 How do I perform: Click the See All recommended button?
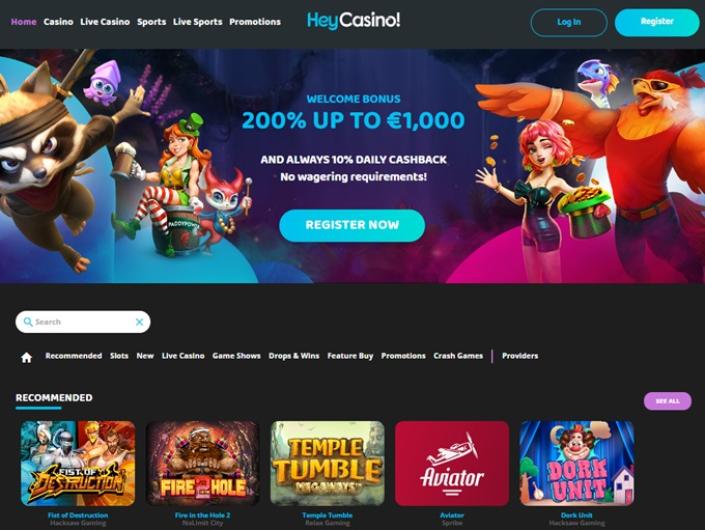tap(668, 401)
